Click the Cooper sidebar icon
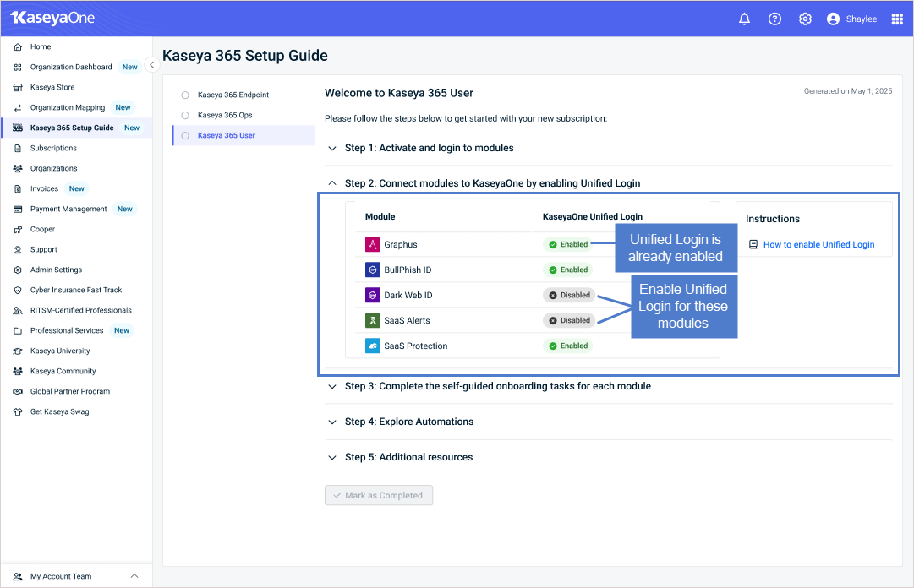914x588 pixels. [x=18, y=230]
